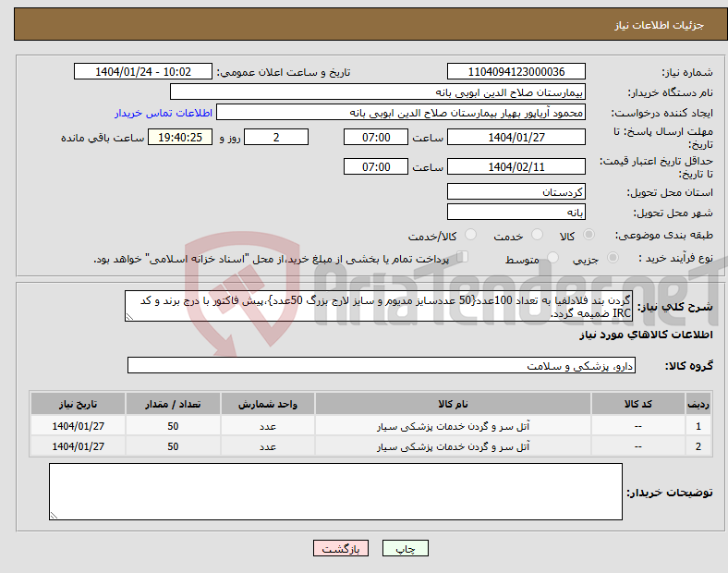Toggle the اسناد خزانه اسلامی payment checkbox

point(463,257)
